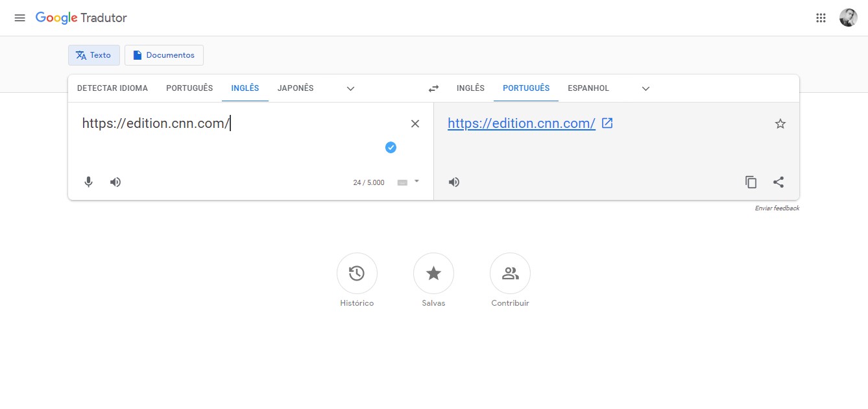
Task: Open the Google apps grid
Action: (x=821, y=18)
